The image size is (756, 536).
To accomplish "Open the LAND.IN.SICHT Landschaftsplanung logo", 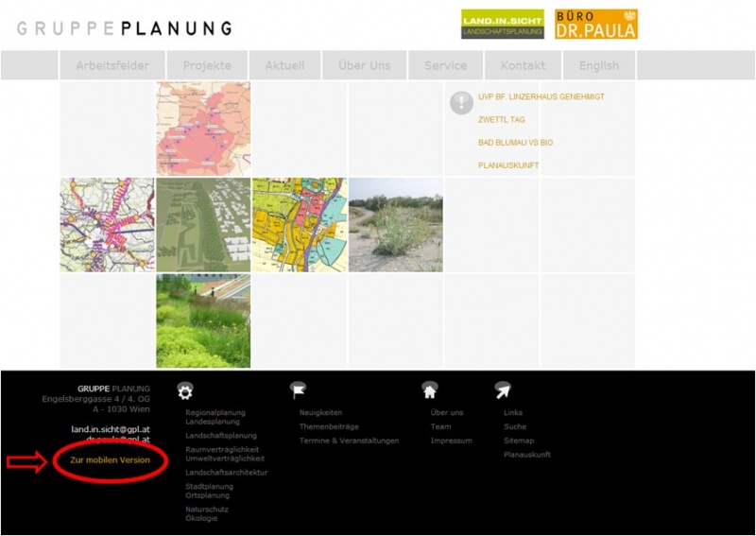I will [502, 25].
